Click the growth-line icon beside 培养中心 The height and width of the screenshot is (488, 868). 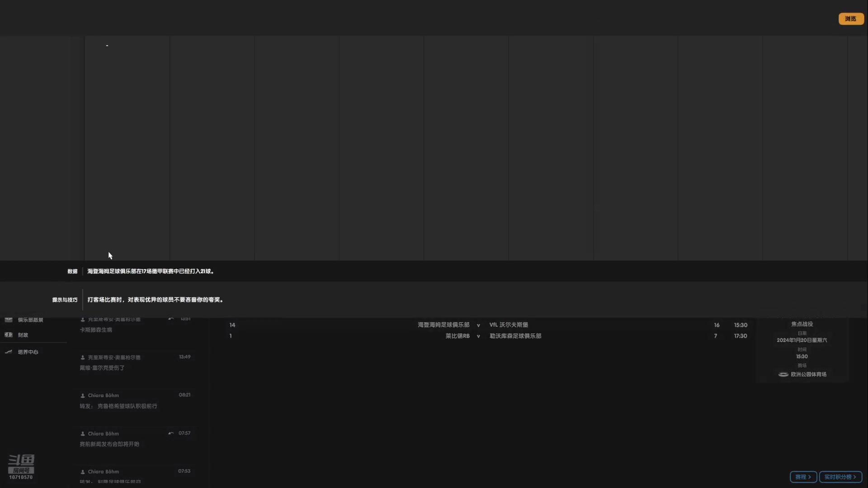pyautogui.click(x=9, y=352)
